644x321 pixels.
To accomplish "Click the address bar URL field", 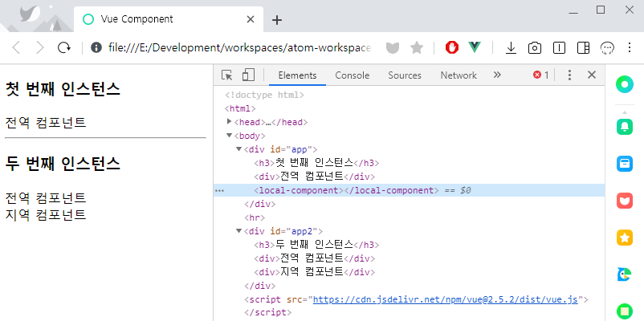I will [x=239, y=48].
